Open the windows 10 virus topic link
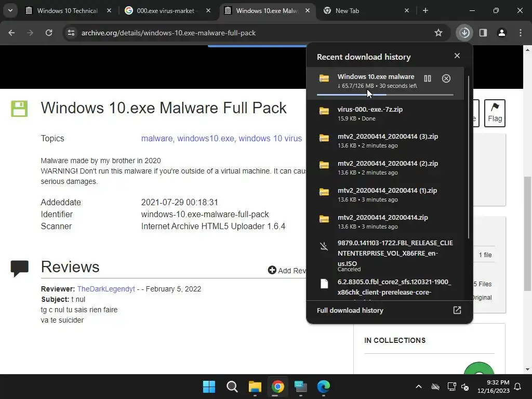This screenshot has height=399, width=532. pyautogui.click(x=270, y=138)
